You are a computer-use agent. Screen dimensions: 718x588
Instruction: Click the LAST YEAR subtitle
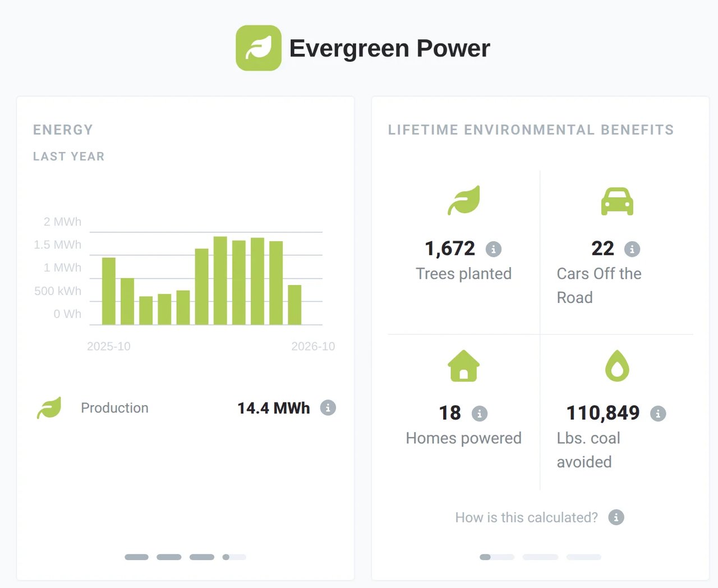69,157
